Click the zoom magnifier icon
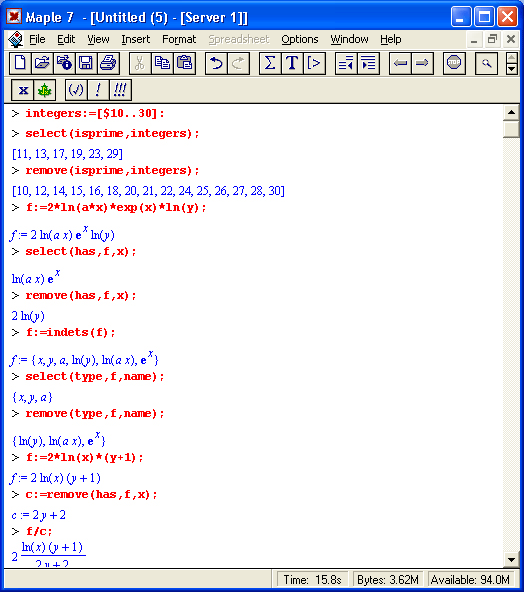Screen dimensions: 524x592 [x=486, y=63]
